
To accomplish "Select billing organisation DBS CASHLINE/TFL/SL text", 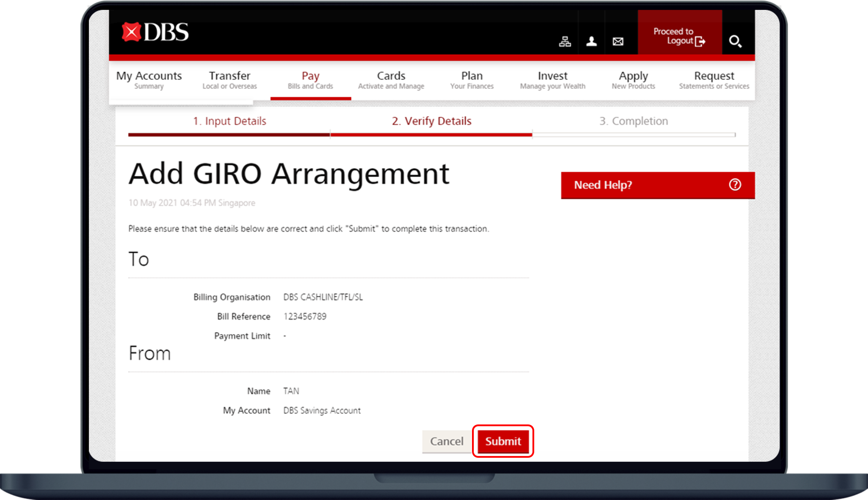I will [x=323, y=297].
